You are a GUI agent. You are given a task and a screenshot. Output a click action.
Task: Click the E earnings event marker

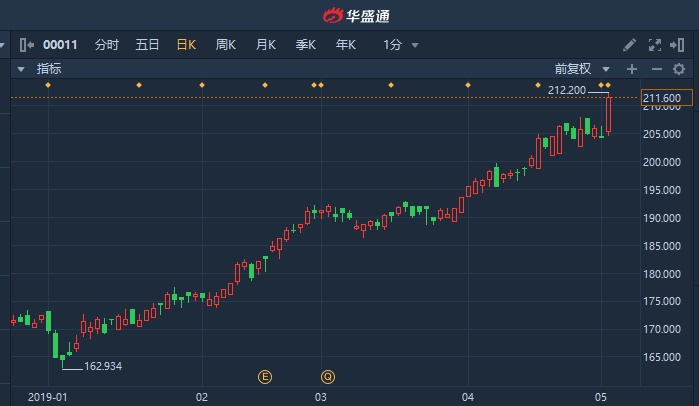[x=265, y=377]
